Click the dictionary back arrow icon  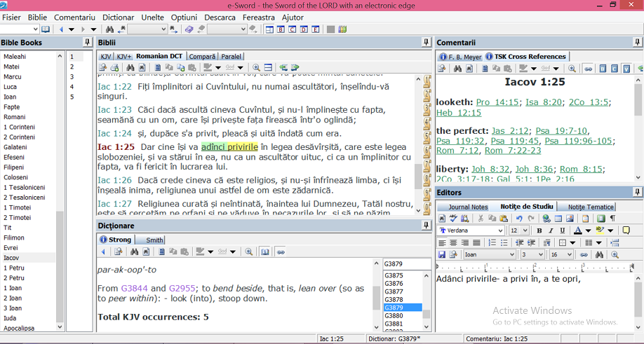point(103,252)
